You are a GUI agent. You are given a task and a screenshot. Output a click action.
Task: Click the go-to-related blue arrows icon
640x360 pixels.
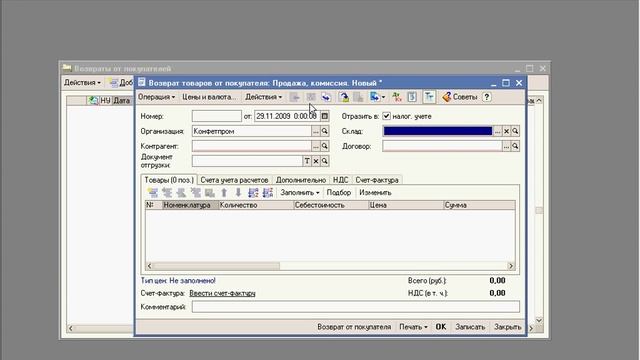(x=326, y=97)
